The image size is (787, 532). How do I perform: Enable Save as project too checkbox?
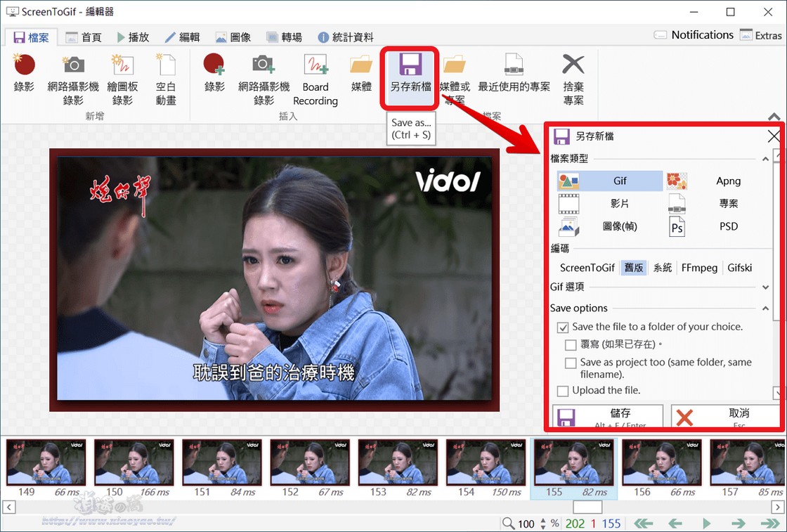pyautogui.click(x=571, y=363)
